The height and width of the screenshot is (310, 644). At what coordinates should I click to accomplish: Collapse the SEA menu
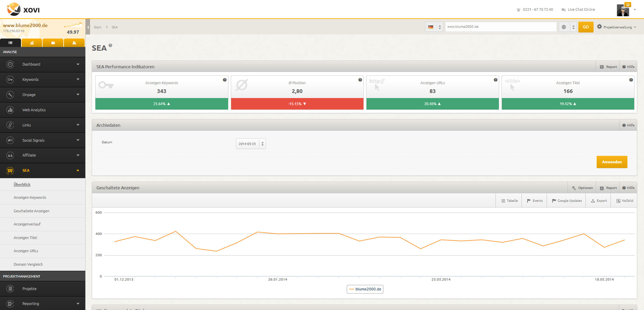[x=78, y=170]
